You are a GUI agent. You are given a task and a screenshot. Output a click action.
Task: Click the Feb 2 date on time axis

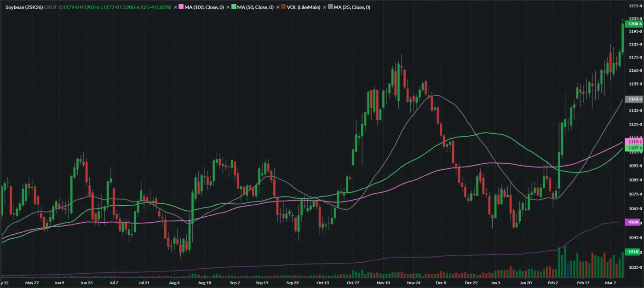coord(552,283)
